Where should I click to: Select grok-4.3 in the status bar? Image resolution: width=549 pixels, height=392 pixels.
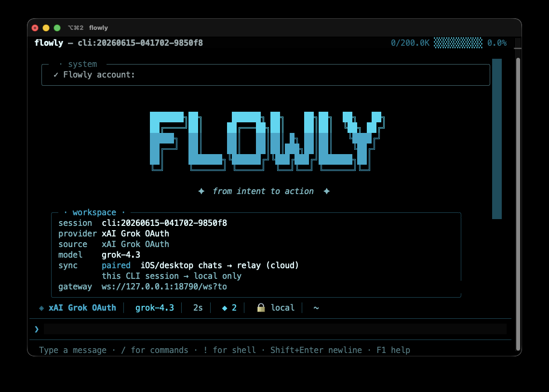point(155,308)
